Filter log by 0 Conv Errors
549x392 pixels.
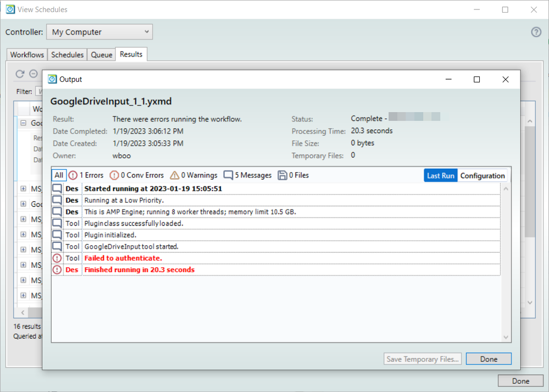pos(136,175)
